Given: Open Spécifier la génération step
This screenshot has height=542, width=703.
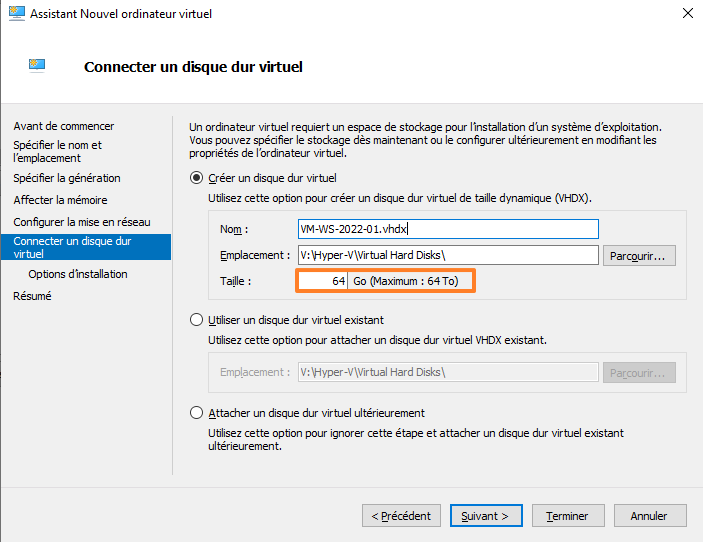Looking at the screenshot, I should point(67,178).
